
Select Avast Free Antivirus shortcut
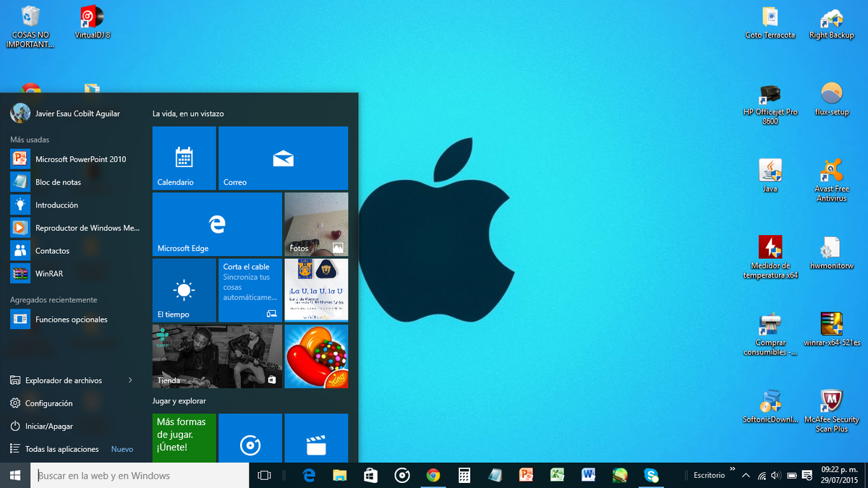tap(832, 181)
